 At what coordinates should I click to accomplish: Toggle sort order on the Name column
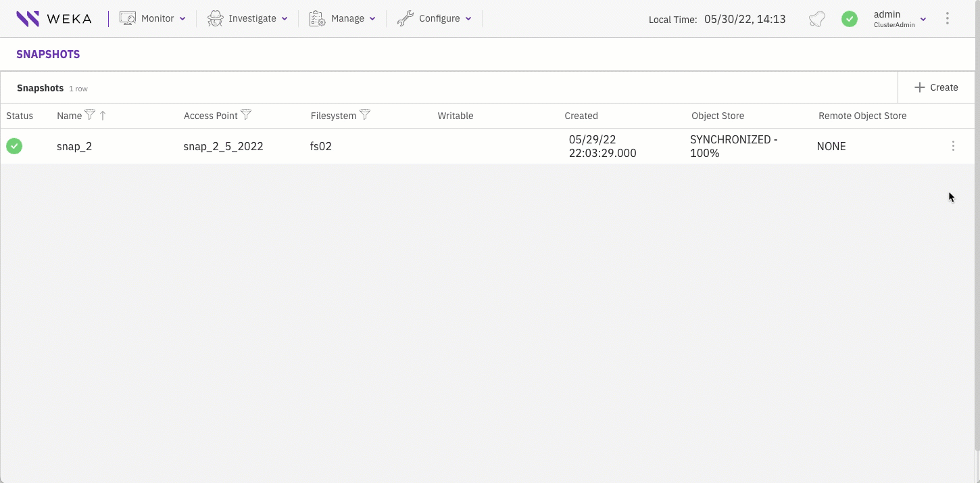(x=103, y=115)
